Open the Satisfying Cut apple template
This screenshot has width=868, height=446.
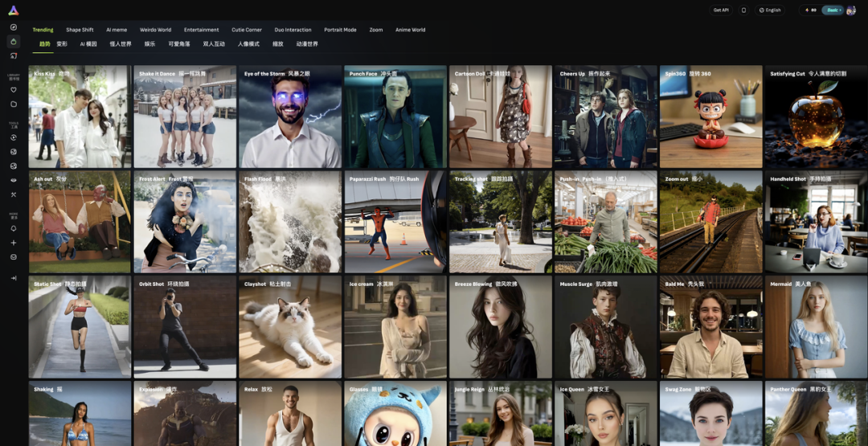816,117
